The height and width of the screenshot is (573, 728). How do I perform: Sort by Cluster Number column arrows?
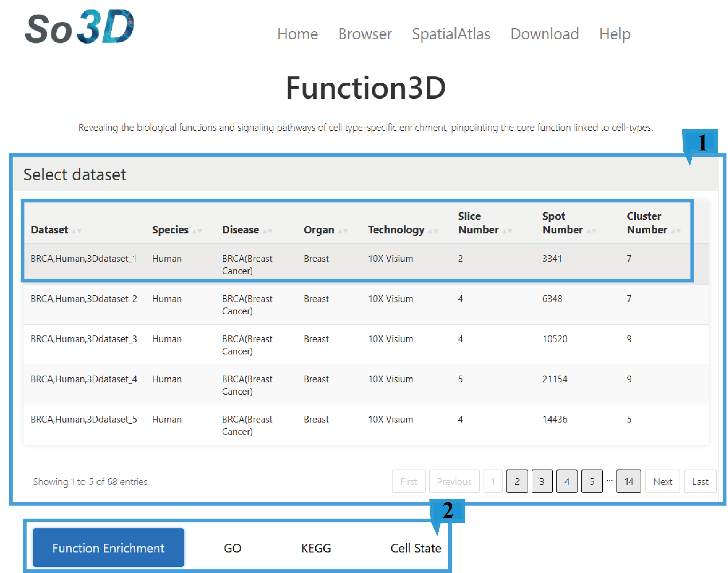[x=676, y=231]
